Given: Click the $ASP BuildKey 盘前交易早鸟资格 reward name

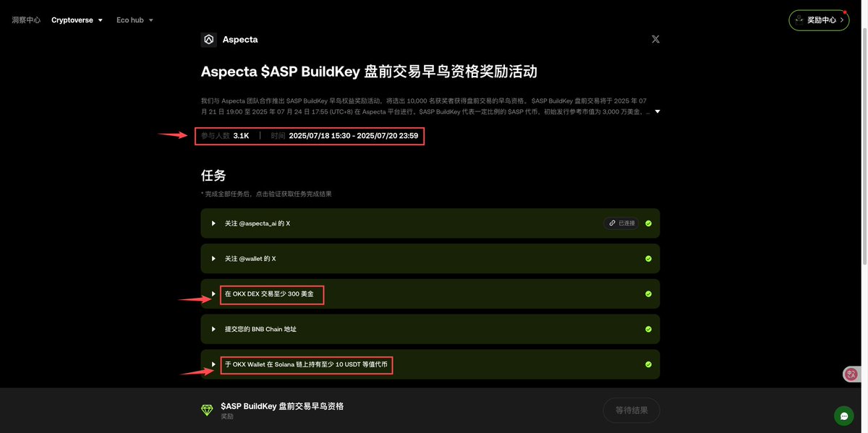Looking at the screenshot, I should tap(282, 406).
